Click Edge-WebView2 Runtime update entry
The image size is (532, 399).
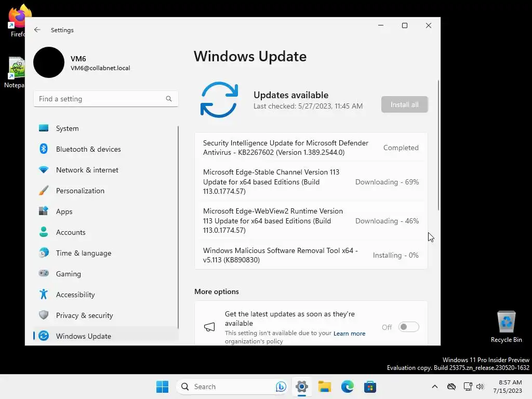click(x=311, y=220)
